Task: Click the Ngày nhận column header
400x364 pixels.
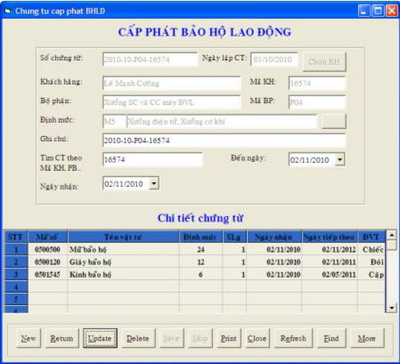Action: [274, 237]
